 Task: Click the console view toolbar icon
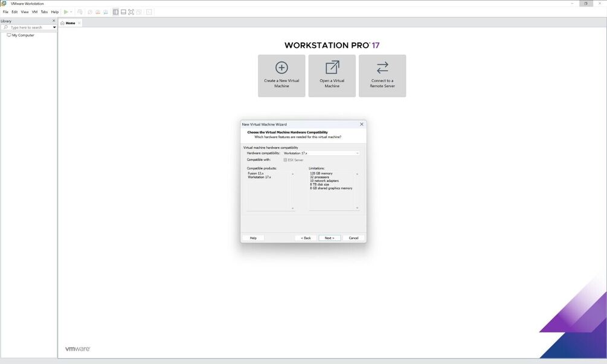149,12
